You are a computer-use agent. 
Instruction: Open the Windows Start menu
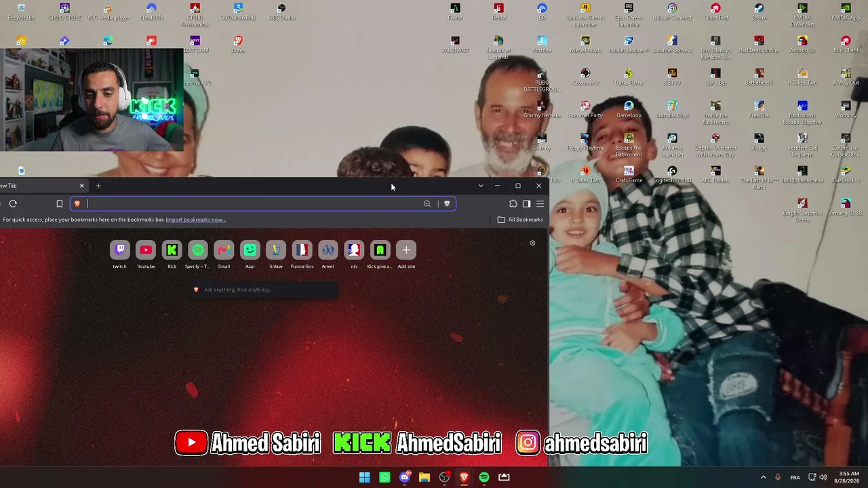[365, 477]
